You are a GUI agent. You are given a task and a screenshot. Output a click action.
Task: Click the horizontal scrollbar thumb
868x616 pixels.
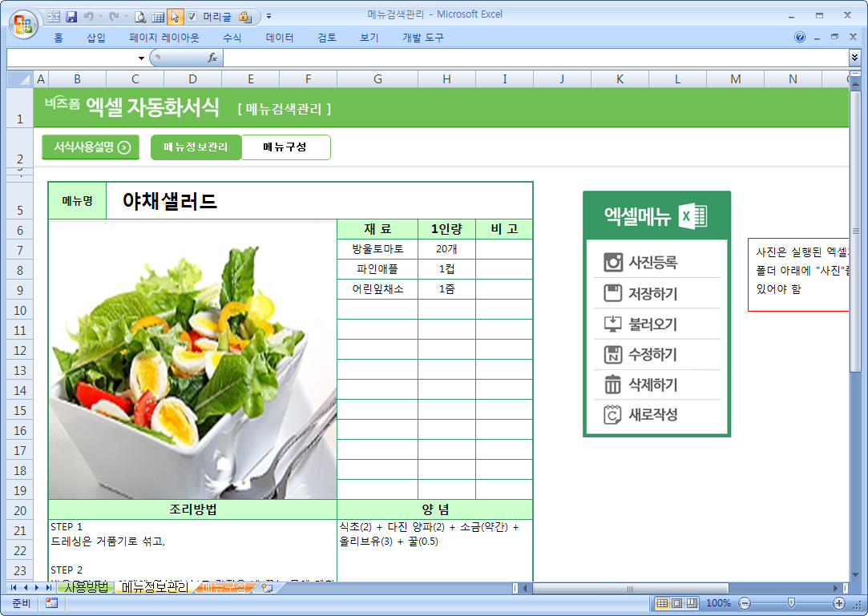[x=630, y=588]
